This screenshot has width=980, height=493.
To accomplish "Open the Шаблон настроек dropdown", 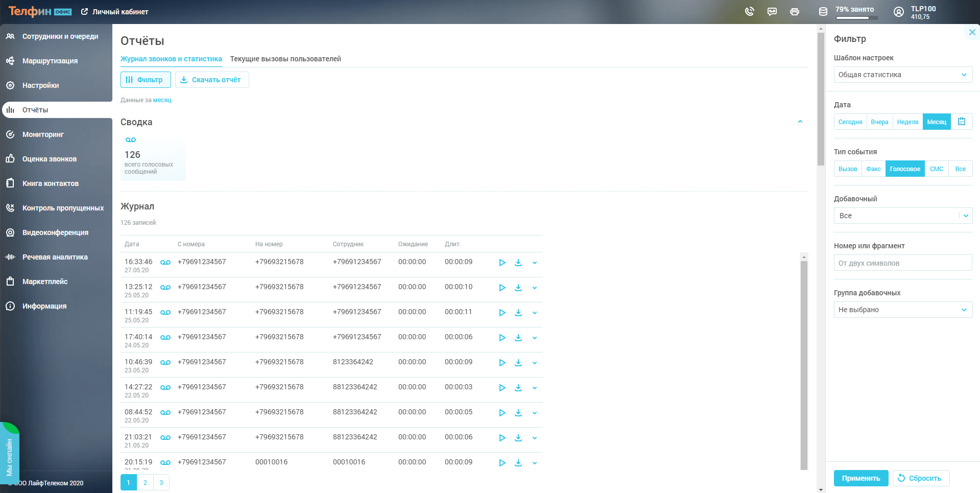I will 902,75.
